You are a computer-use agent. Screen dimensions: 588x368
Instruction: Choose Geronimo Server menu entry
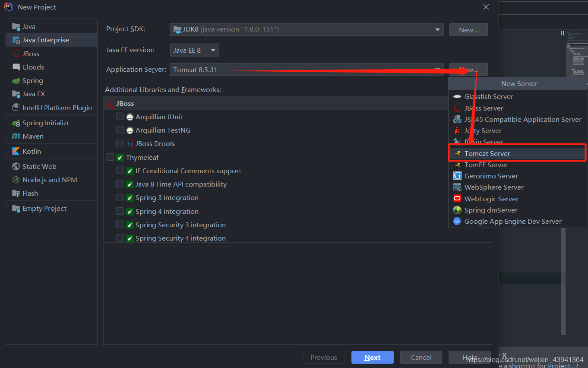click(518, 176)
